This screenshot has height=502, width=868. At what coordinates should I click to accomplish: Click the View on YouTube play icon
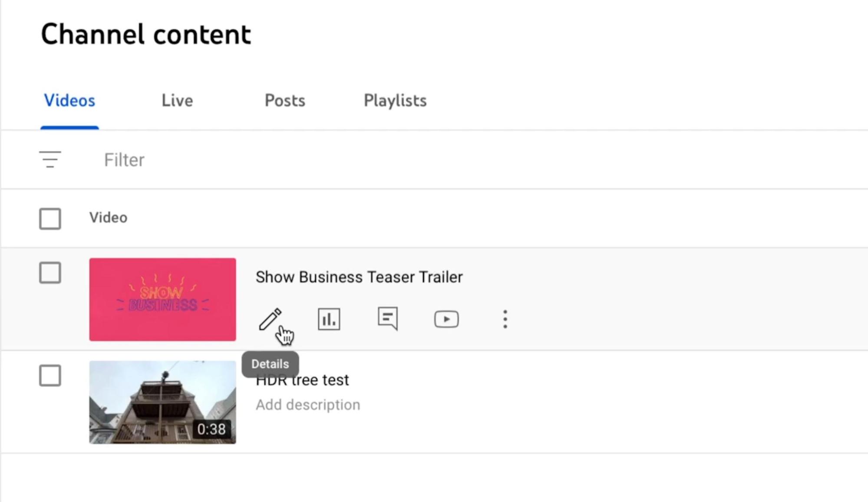446,319
